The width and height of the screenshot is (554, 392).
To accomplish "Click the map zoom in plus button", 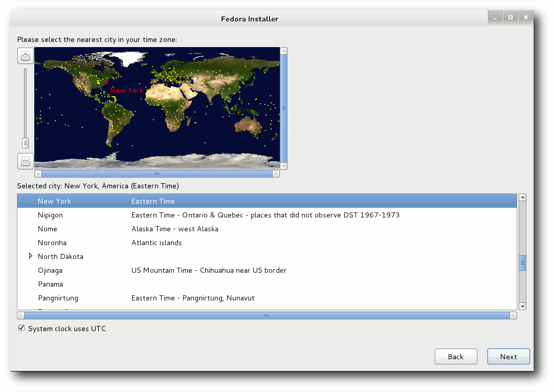I will click(x=26, y=56).
